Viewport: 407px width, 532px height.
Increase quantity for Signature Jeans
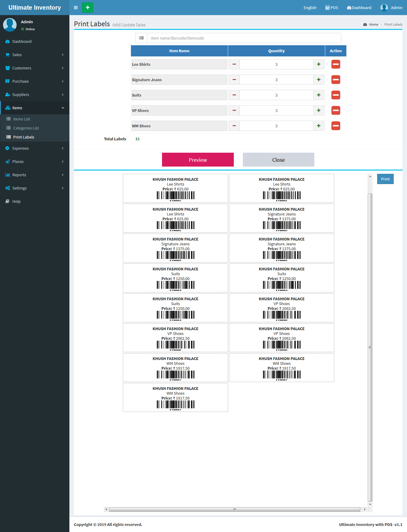click(x=319, y=80)
